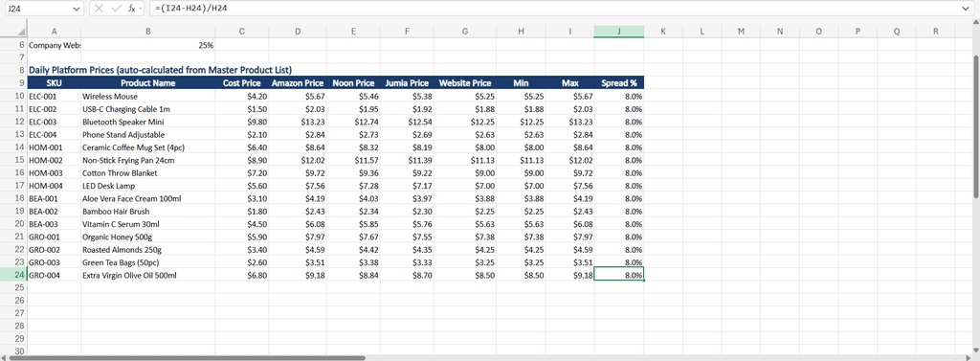Open the Name Box dropdown arrow
Image resolution: width=980 pixels, height=361 pixels.
(76, 8)
